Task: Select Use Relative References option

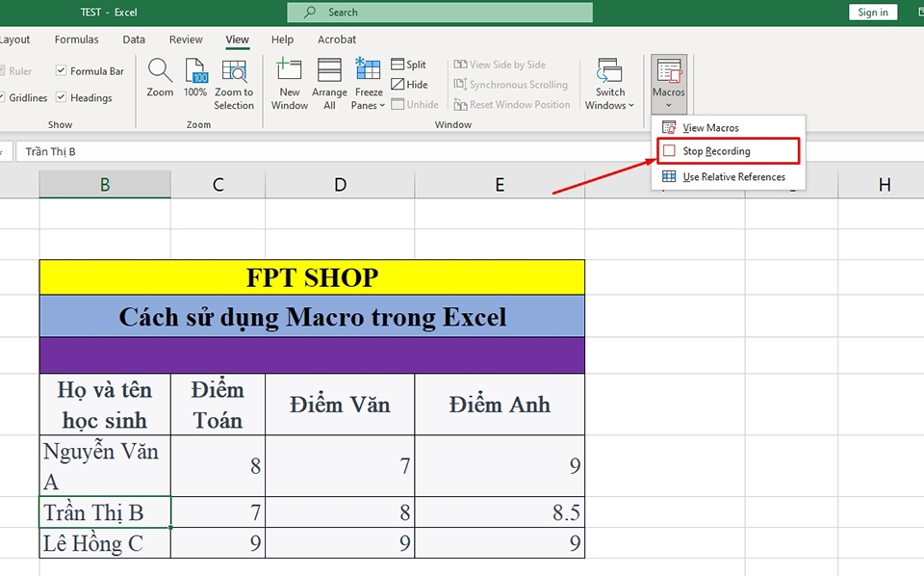Action: [729, 176]
